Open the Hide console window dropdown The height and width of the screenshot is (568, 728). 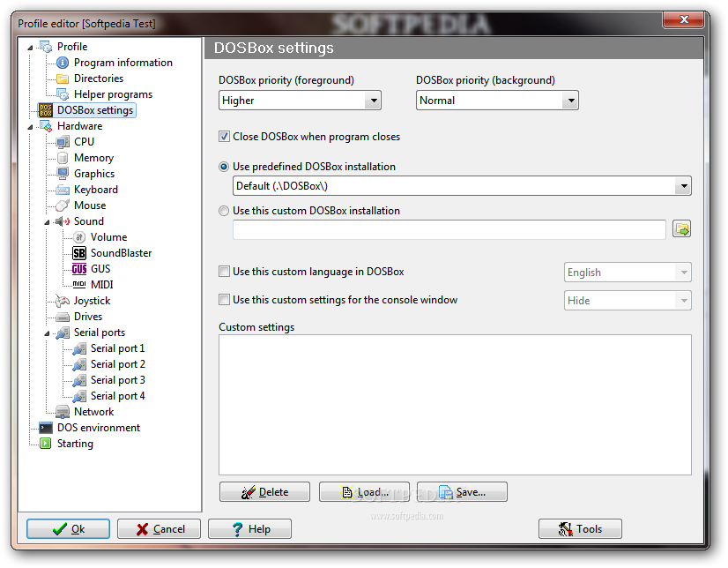[683, 301]
